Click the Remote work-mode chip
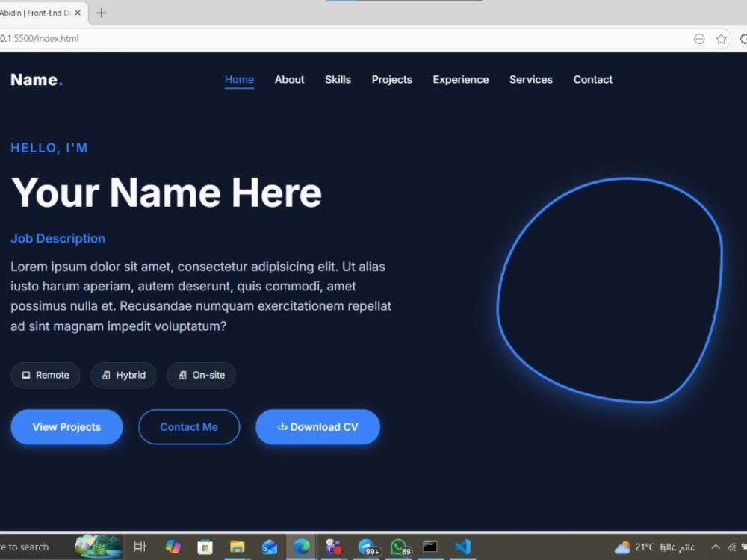Screen dimensions: 747x560 tap(46, 376)
